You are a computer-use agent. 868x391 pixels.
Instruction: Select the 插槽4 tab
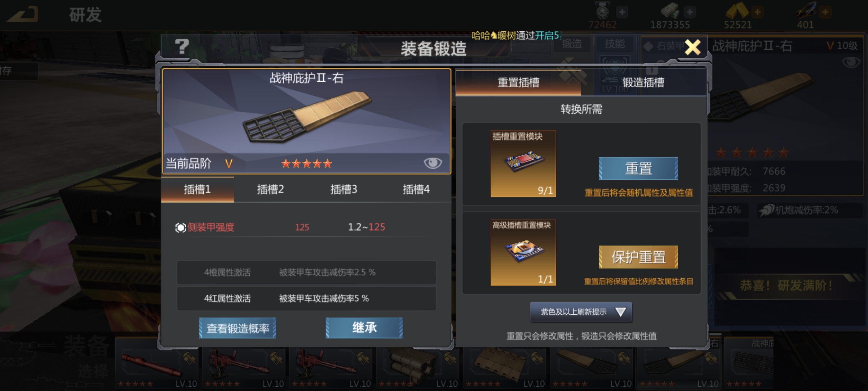(416, 190)
